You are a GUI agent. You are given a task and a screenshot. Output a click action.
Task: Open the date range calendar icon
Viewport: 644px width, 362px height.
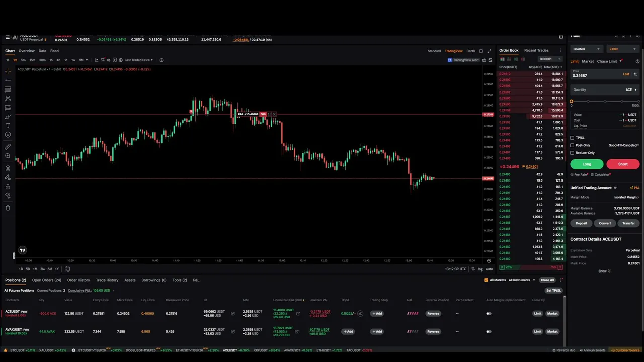(x=67, y=269)
